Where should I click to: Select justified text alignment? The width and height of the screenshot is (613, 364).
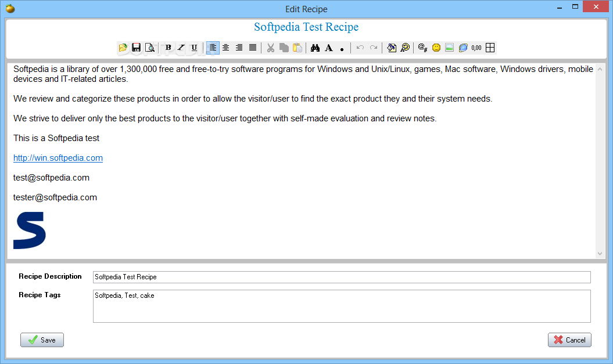click(252, 48)
